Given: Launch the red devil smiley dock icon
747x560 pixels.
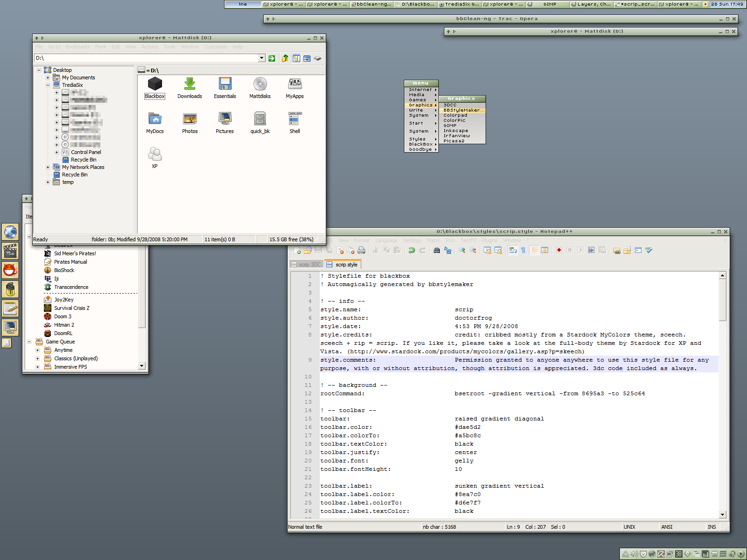Looking at the screenshot, I should 10,270.
